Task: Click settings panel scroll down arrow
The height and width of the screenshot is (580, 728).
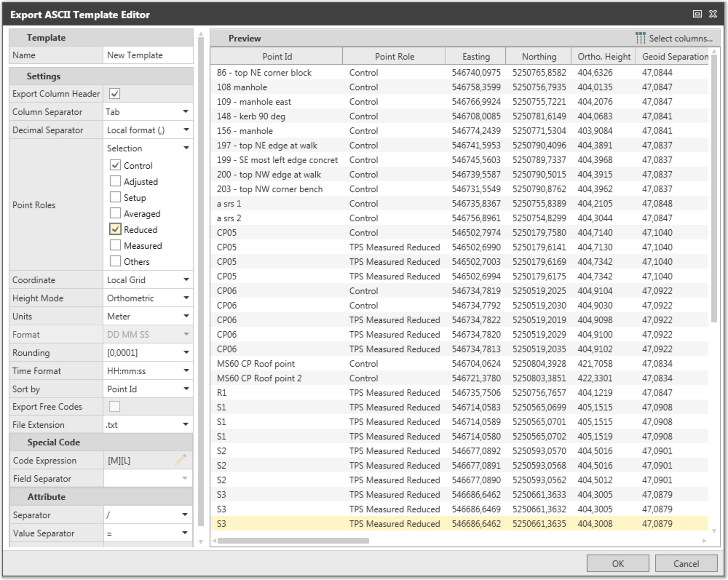Action: [201, 542]
